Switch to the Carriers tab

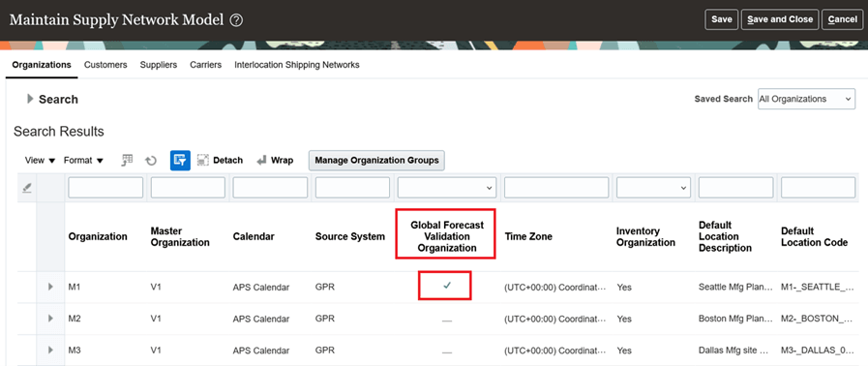pos(206,65)
